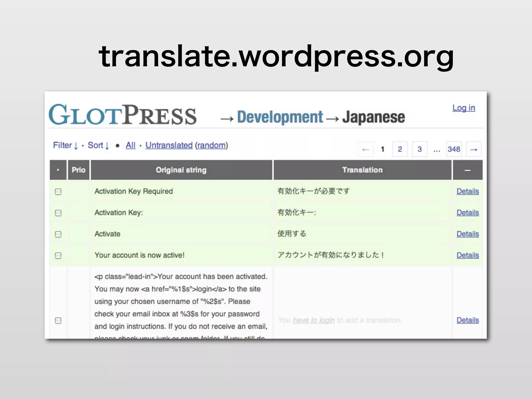Go to previous page with left arrow

[x=366, y=149]
